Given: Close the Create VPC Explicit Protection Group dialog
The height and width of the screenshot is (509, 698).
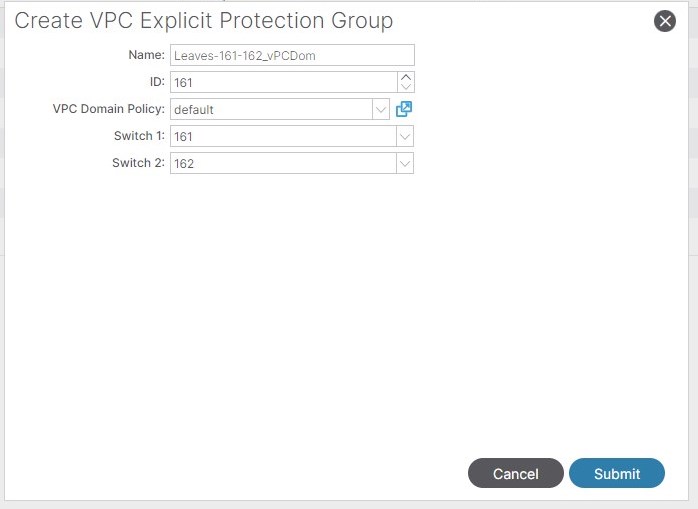Looking at the screenshot, I should coord(665,21).
